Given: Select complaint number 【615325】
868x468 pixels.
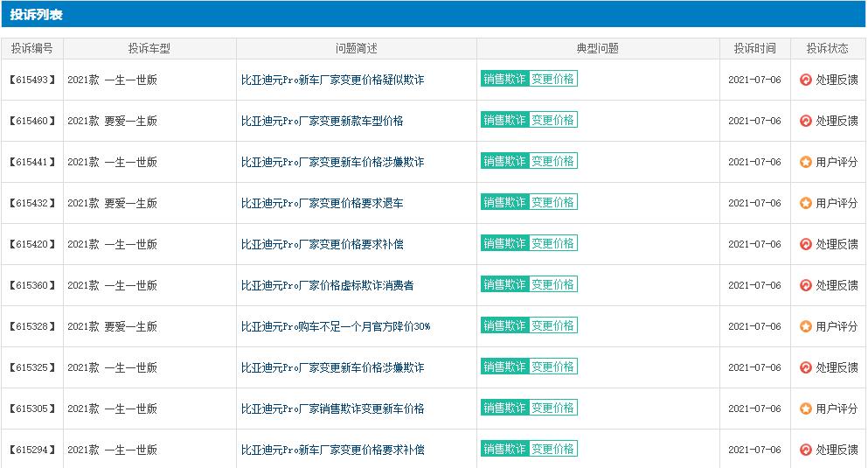Looking at the screenshot, I should (32, 367).
